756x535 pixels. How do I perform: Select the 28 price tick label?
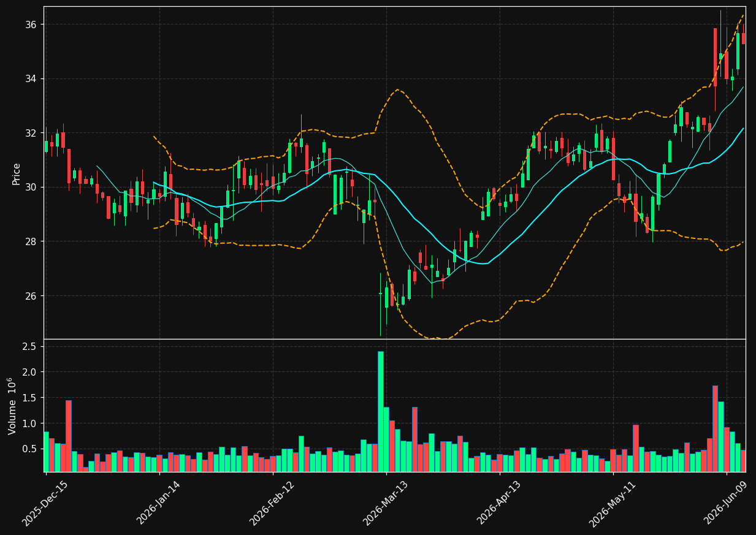point(31,241)
